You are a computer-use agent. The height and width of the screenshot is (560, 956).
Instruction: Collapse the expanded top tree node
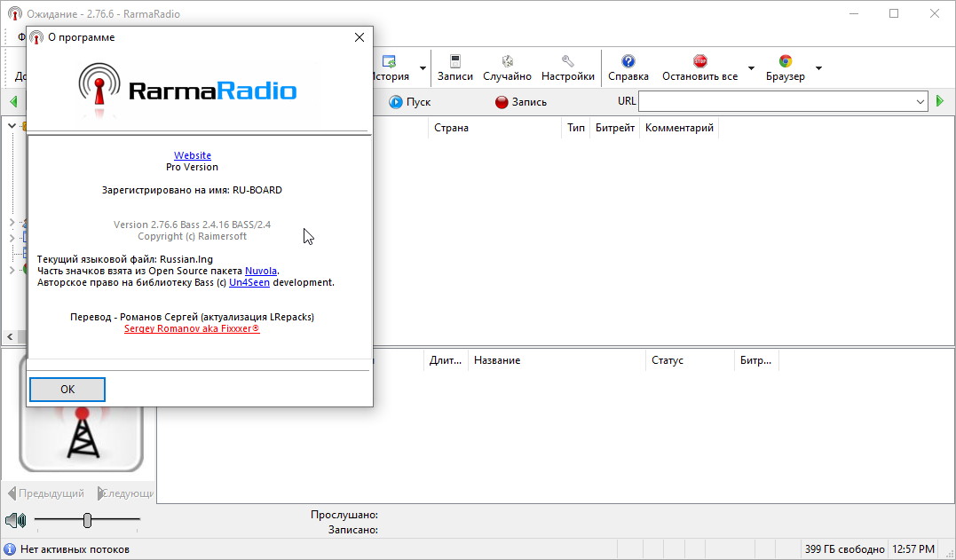point(12,125)
